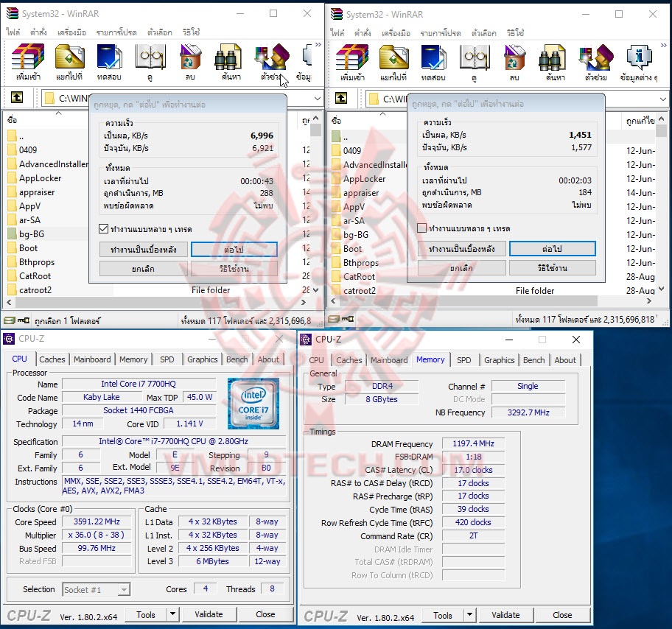672x629 pixels.
Task: Select bg-BG folder in left WinRAR
Action: (x=31, y=234)
